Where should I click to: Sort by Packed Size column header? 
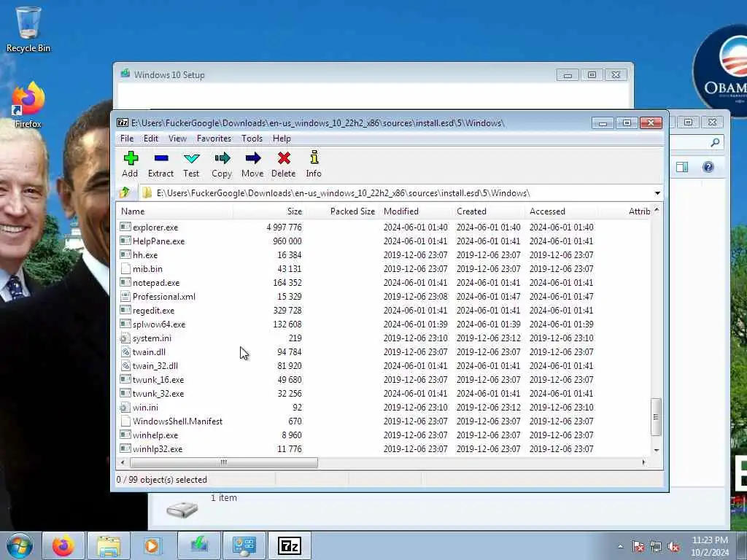pos(343,211)
